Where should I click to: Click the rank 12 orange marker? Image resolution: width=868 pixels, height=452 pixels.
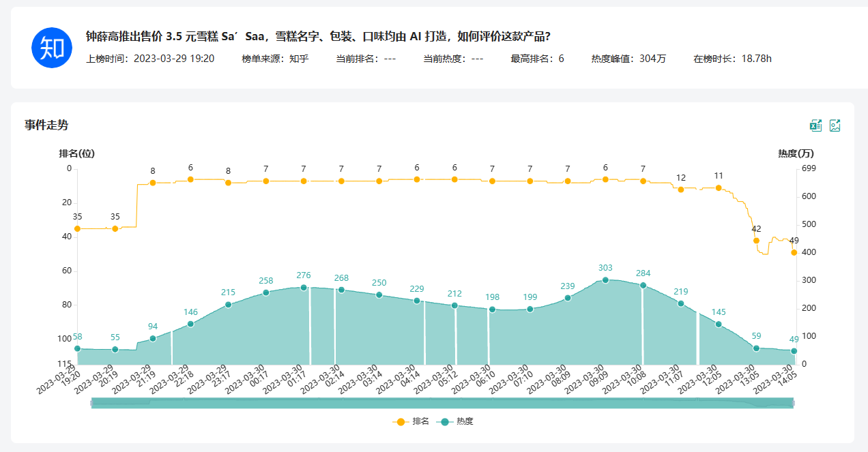[x=681, y=190]
